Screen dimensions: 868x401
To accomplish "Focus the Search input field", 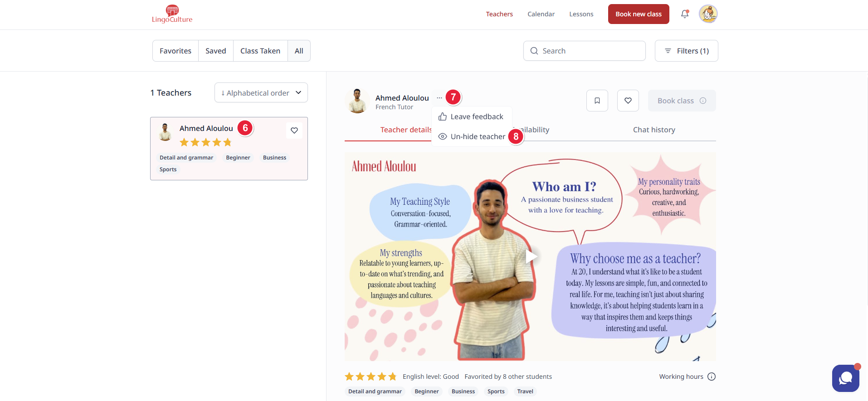I will (590, 51).
